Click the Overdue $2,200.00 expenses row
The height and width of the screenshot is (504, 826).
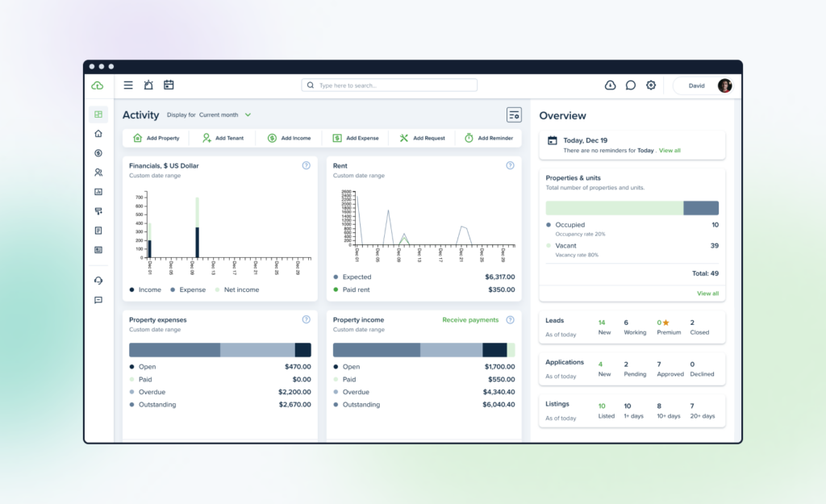tap(220, 392)
